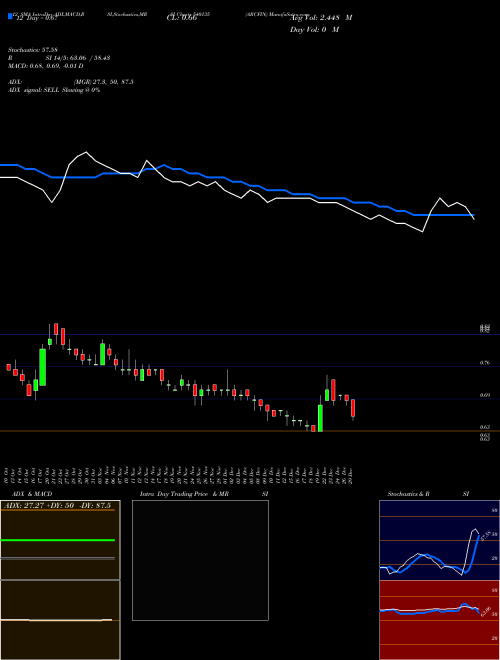Click the 'CL: 0.66' closing price text

click(182, 18)
